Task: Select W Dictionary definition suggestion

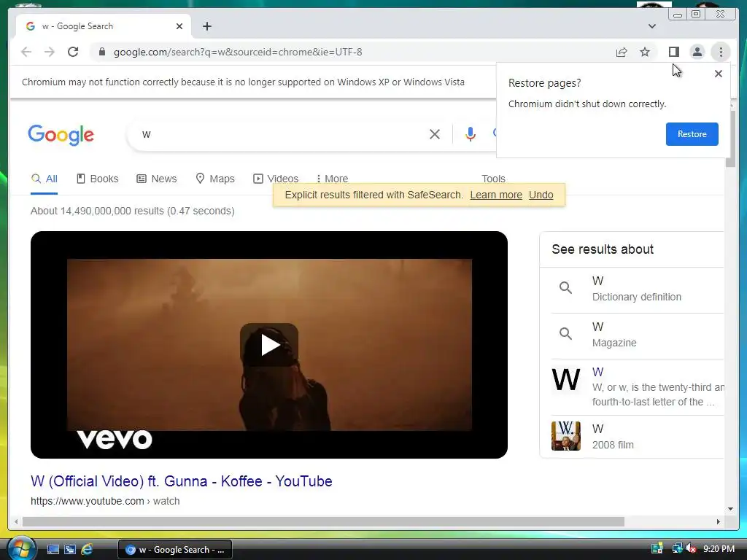Action: [637, 289]
